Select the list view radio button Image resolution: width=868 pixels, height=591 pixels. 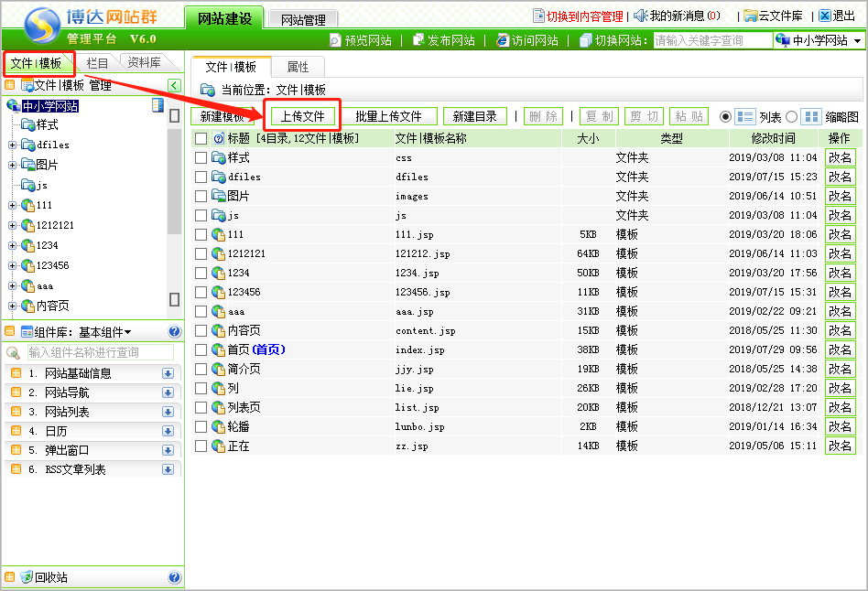pyautogui.click(x=726, y=116)
